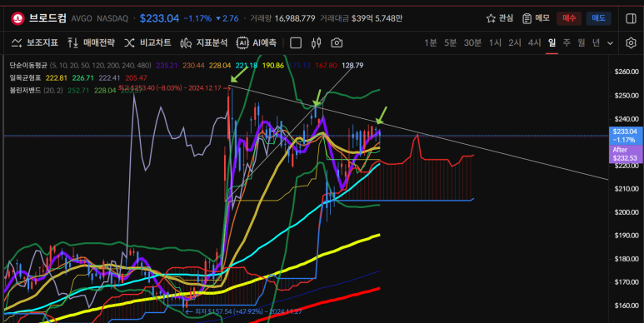
Task: Click the $260.00 price axis label
Action: [x=627, y=72]
